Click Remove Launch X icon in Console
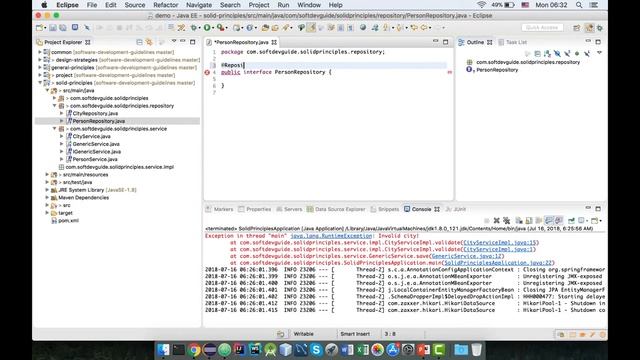The height and width of the screenshot is (360, 640). [x=496, y=220]
